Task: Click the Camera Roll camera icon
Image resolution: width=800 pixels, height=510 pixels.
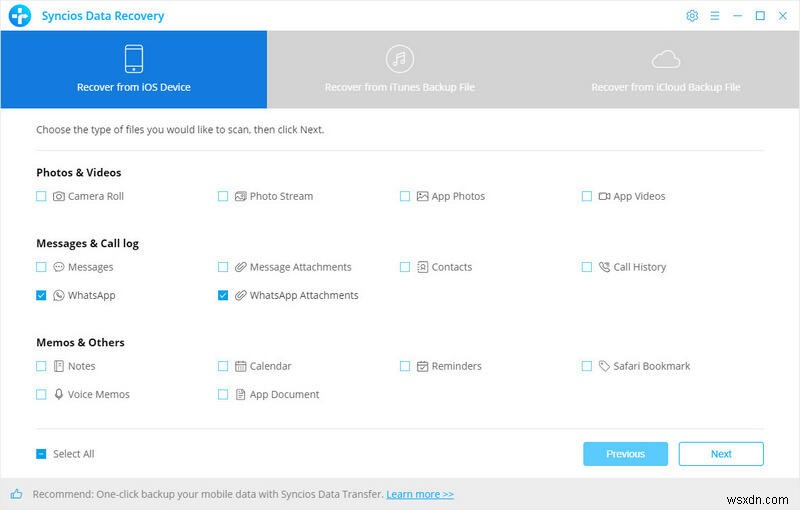Action: [59, 196]
